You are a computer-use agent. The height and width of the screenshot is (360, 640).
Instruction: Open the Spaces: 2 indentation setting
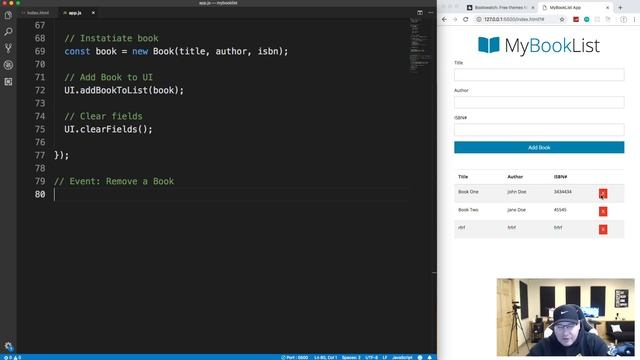[x=351, y=357]
